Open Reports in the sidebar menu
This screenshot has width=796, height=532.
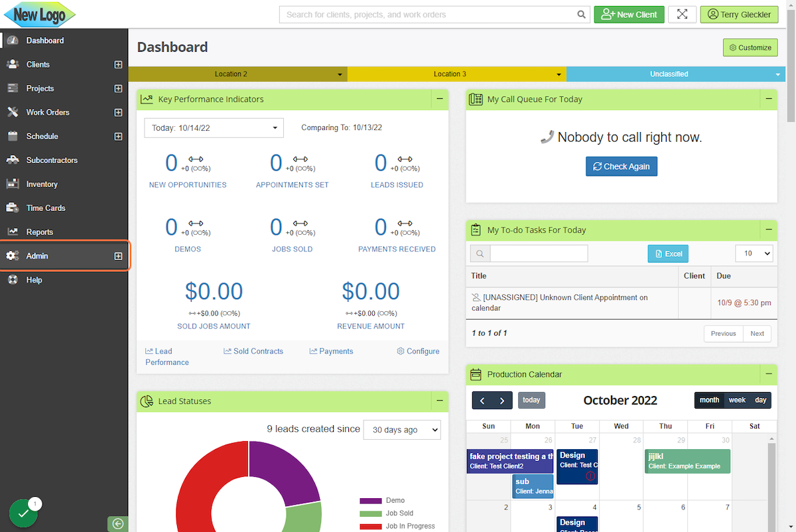click(x=39, y=232)
